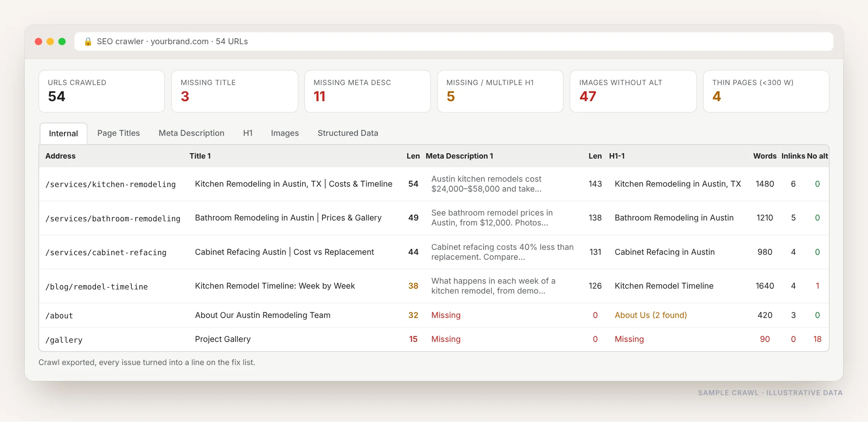
Task: Sort by the Title 1 column header
Action: click(x=200, y=156)
